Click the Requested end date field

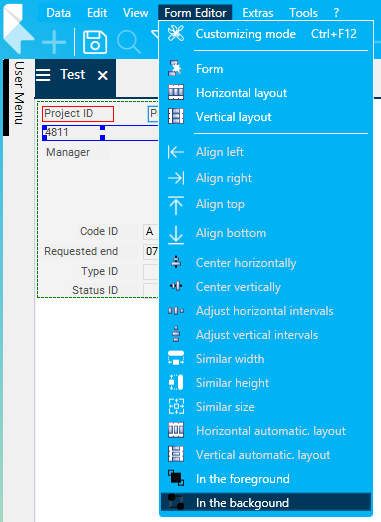pyautogui.click(x=151, y=251)
